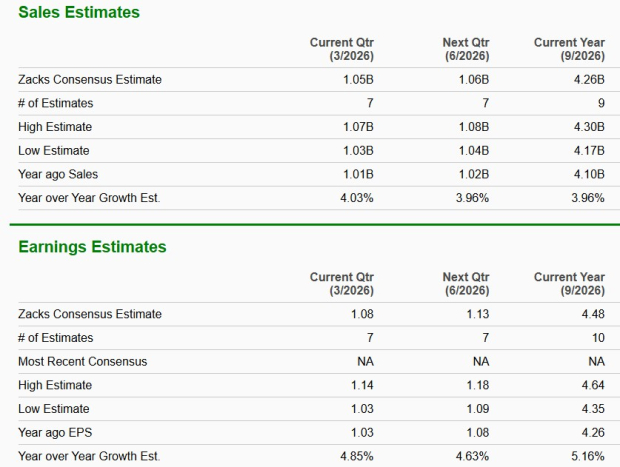Click the Year ago Sales row label

pos(58,173)
